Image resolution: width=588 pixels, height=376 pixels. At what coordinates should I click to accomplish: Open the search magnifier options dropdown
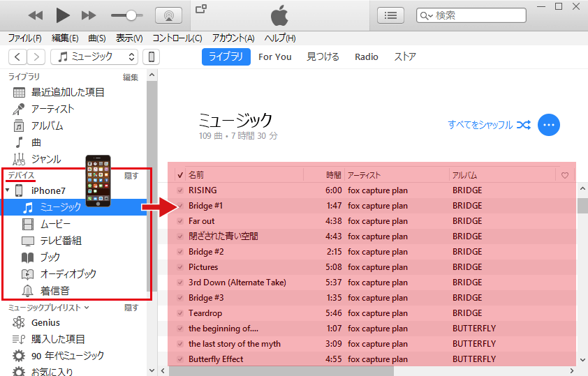tap(427, 16)
